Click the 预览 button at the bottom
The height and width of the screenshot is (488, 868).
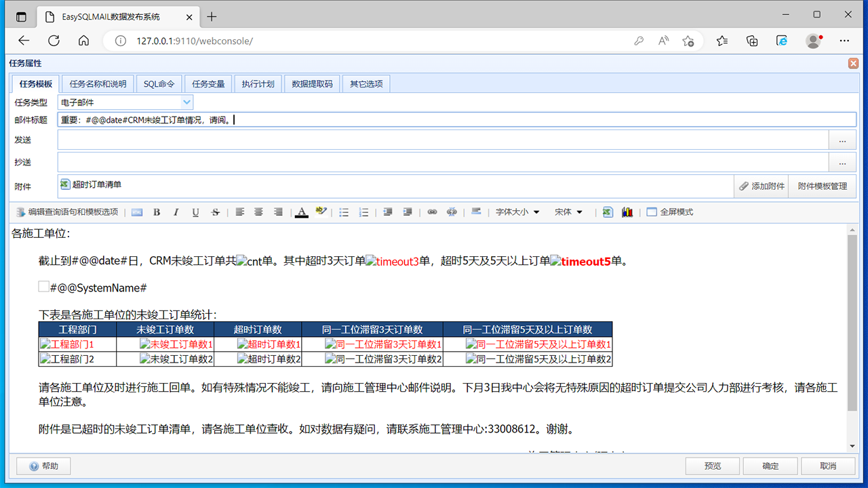(x=712, y=466)
